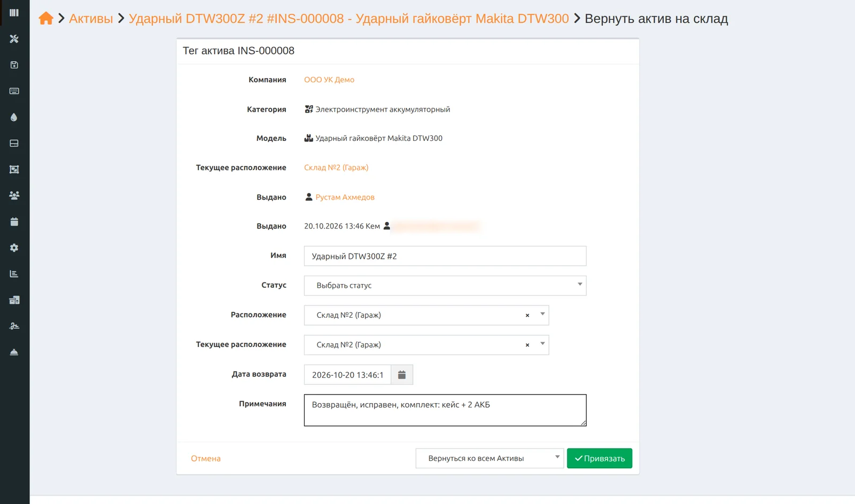
Task: Open the ООО УК Демо company link
Action: (329, 80)
